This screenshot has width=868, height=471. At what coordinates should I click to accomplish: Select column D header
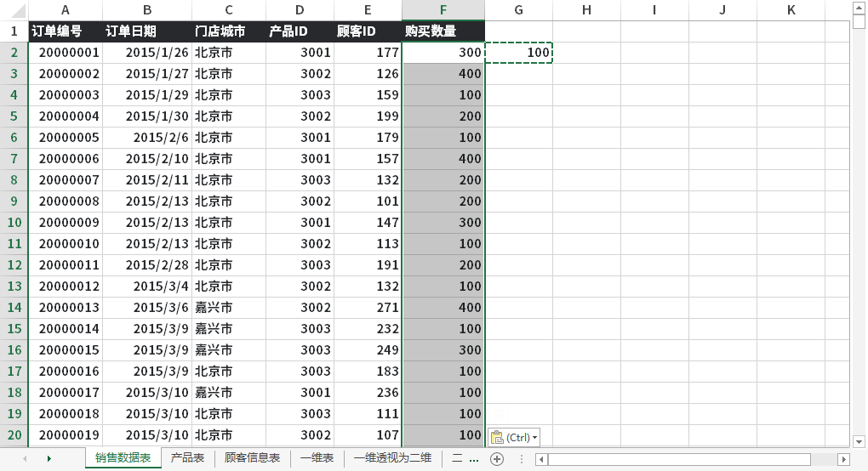(300, 10)
